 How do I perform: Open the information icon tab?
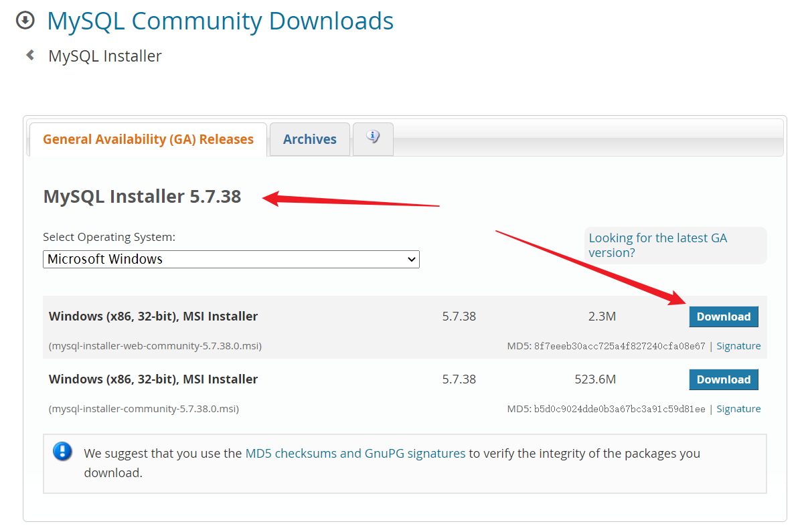click(373, 139)
